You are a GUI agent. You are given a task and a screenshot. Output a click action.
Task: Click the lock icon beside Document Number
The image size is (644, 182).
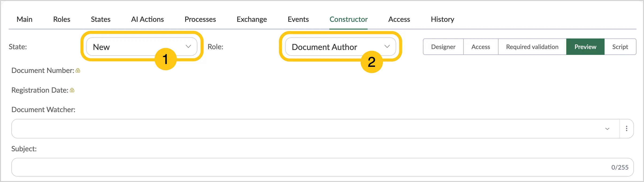78,71
